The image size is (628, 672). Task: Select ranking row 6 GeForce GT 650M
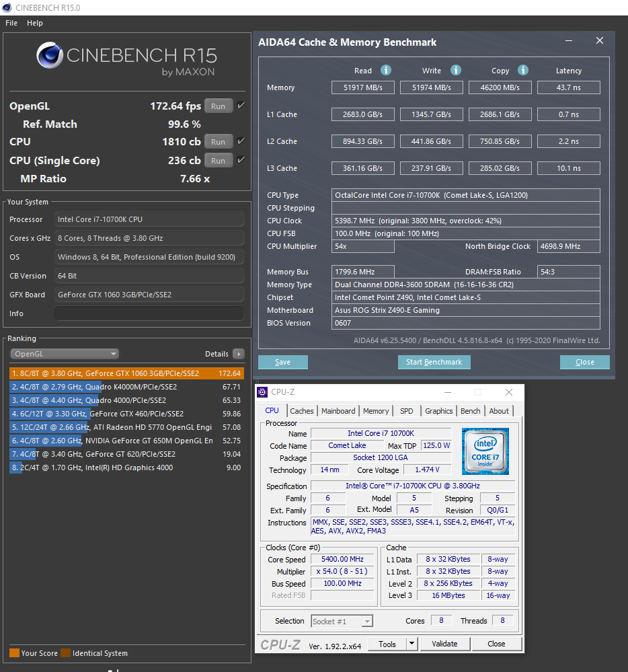(127, 441)
